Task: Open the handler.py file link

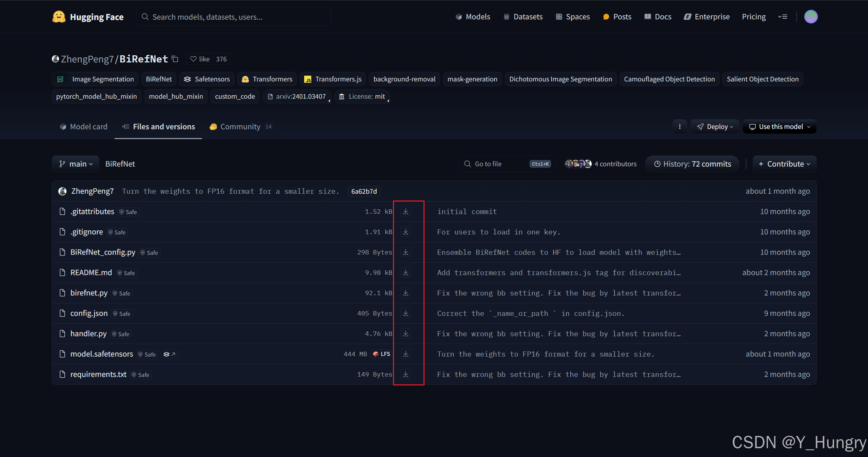Action: (88, 334)
